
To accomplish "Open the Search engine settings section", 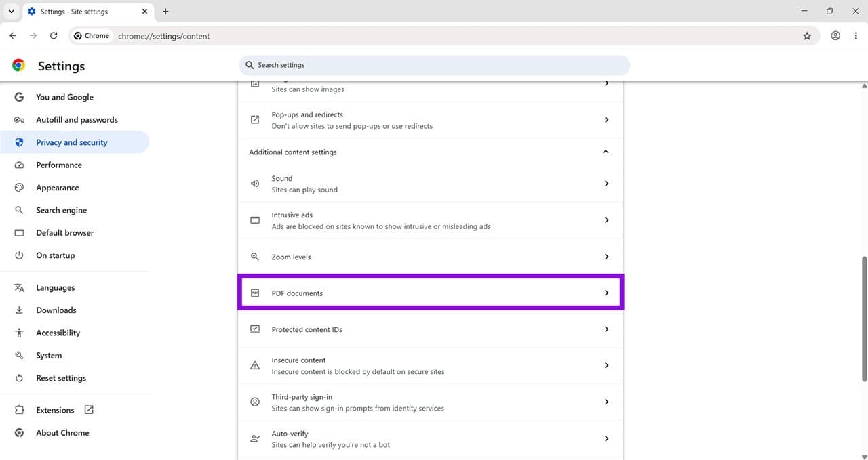I will pos(75,210).
